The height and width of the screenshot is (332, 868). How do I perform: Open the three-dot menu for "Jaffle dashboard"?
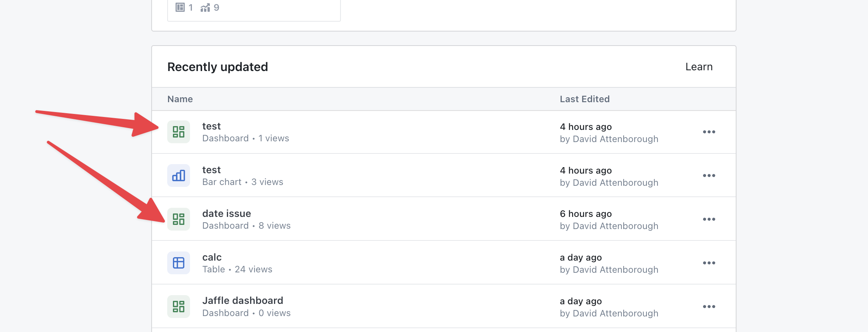pos(709,306)
